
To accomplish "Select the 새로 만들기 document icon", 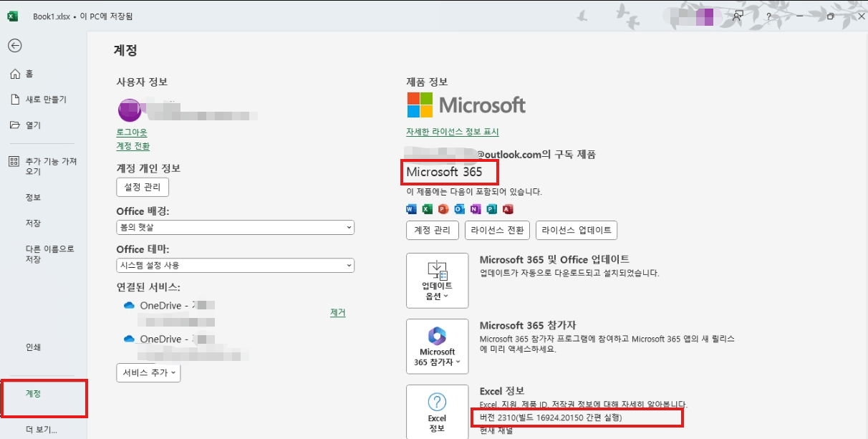I will (x=14, y=100).
